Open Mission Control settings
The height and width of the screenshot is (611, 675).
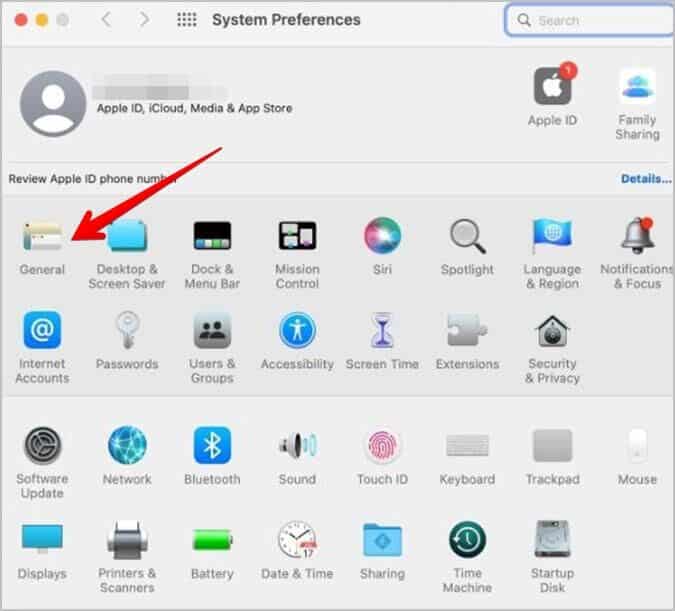tap(297, 238)
